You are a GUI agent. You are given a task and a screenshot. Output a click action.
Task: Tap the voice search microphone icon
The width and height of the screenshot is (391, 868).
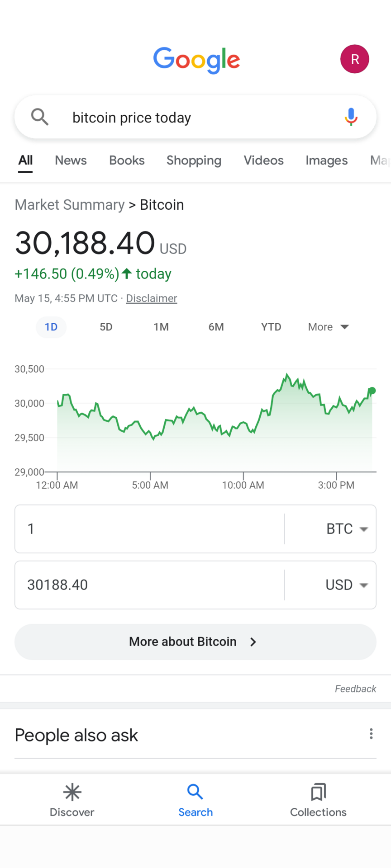pos(351,117)
